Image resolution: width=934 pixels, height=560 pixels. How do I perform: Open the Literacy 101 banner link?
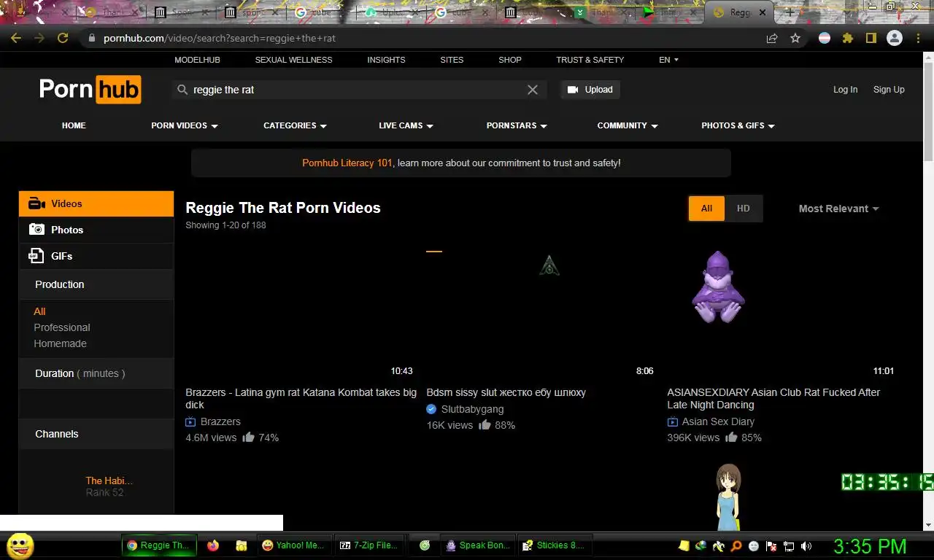tap(347, 163)
